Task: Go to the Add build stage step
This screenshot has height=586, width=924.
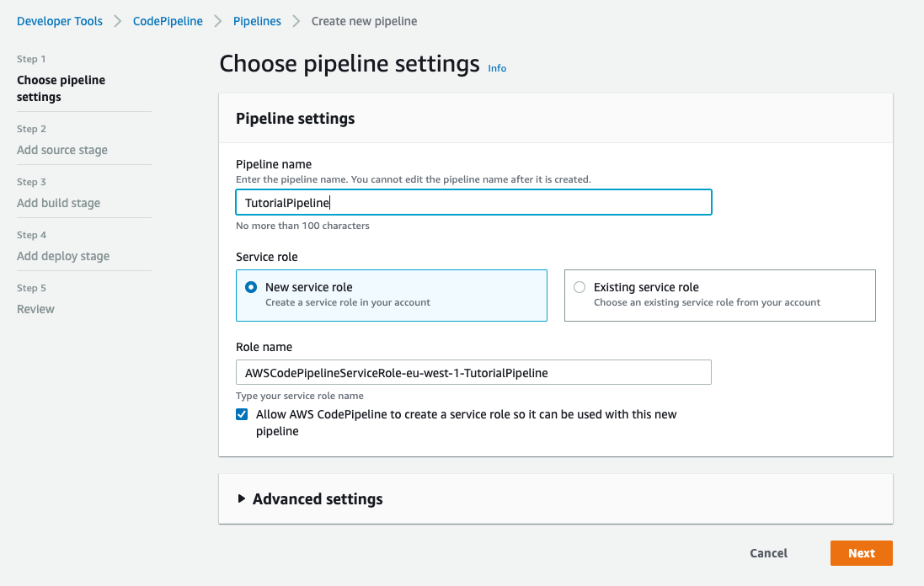Action: click(58, 203)
